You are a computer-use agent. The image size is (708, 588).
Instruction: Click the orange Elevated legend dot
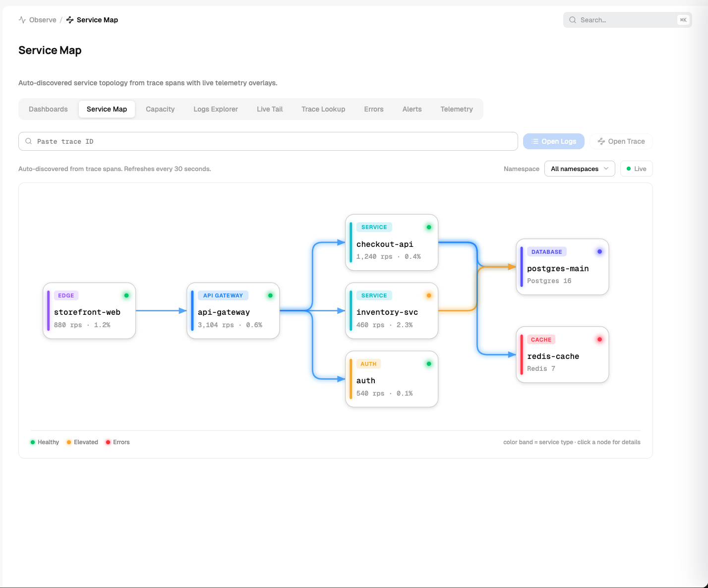pyautogui.click(x=69, y=442)
